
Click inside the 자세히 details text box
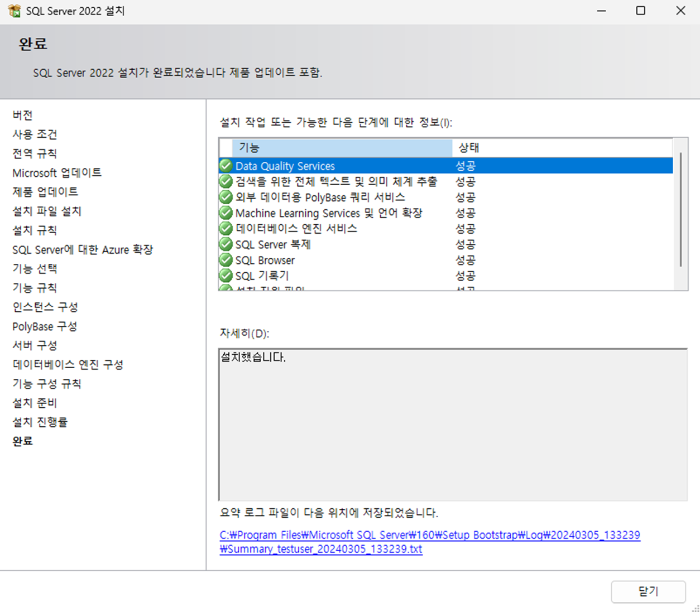(453, 425)
